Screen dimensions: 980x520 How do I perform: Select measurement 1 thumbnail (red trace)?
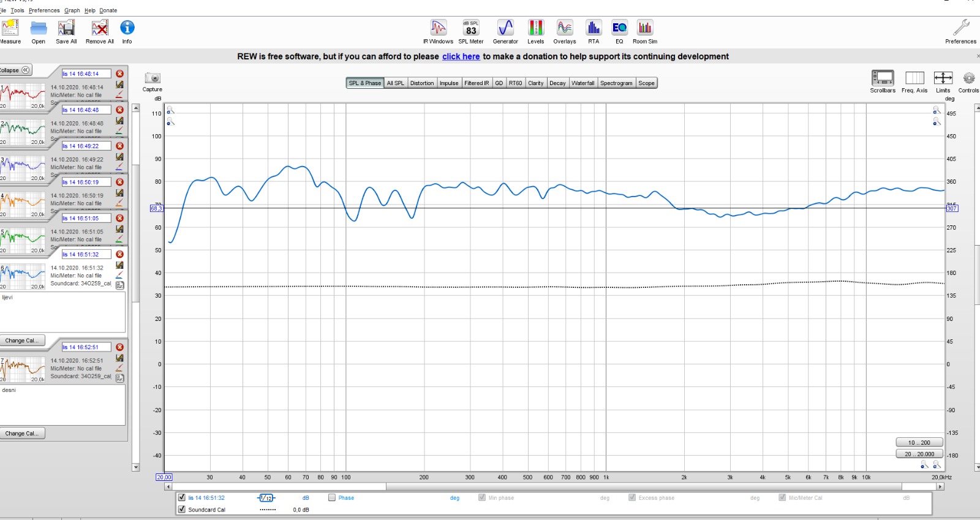[x=23, y=96]
